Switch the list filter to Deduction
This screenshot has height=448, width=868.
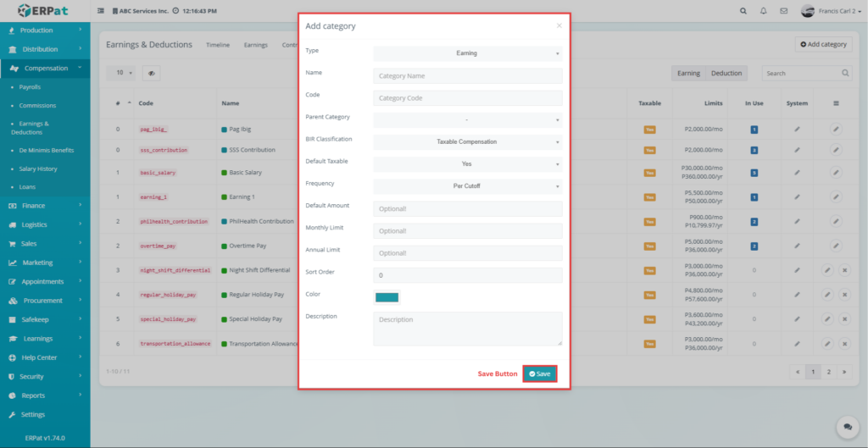(x=726, y=74)
